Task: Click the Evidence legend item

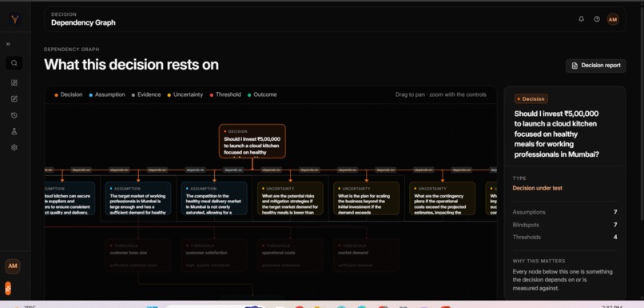Action: coord(146,94)
